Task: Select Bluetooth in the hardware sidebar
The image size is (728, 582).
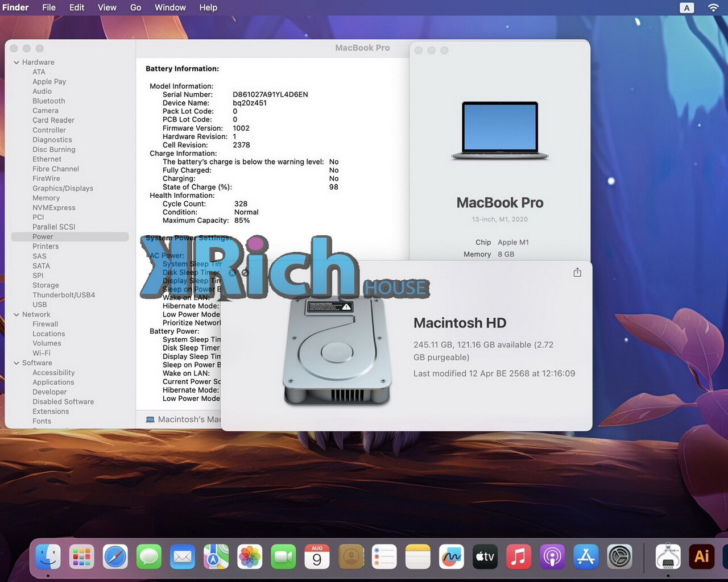Action: pyautogui.click(x=48, y=101)
